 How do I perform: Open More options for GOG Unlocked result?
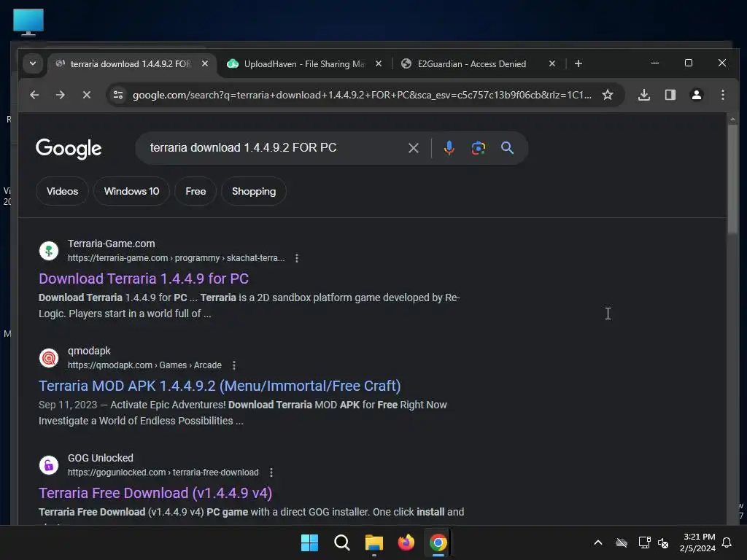[271, 472]
